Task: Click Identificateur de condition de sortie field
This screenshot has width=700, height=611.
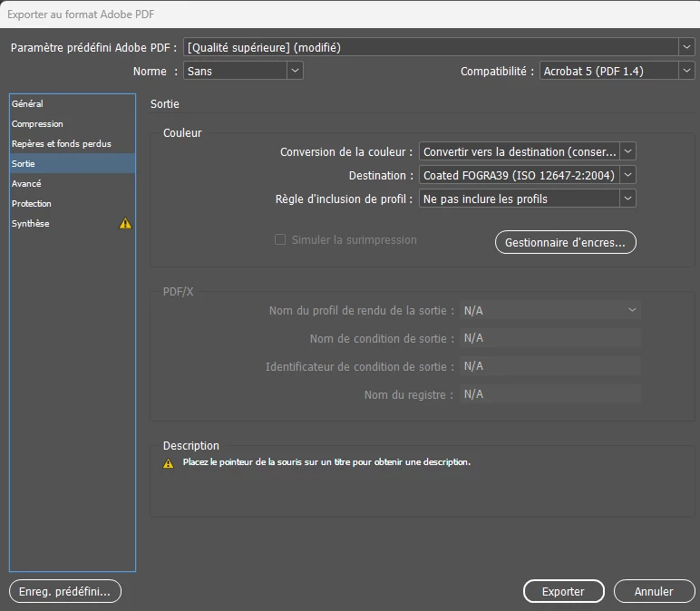Action: 550,366
